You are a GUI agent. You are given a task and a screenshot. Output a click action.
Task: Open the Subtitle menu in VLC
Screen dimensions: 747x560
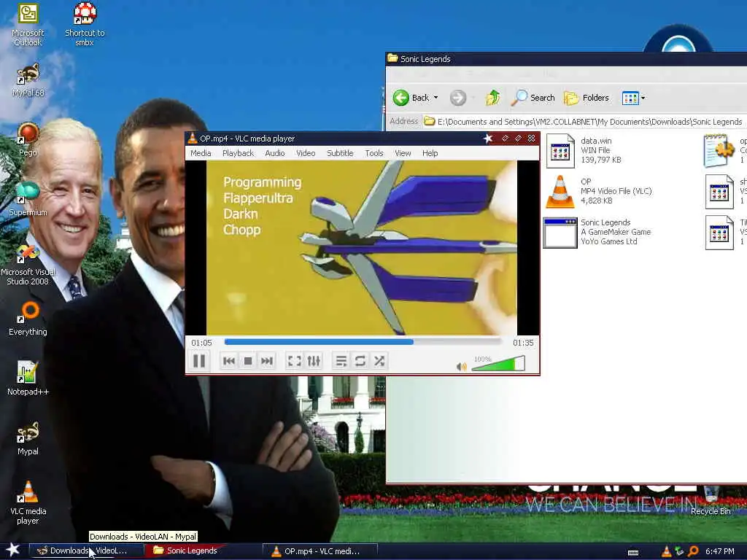(340, 153)
